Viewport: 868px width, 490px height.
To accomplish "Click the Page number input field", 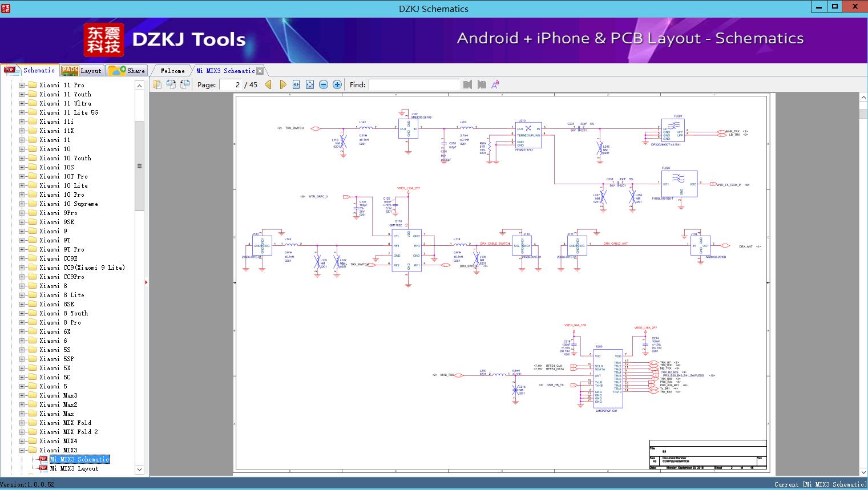I will point(230,84).
